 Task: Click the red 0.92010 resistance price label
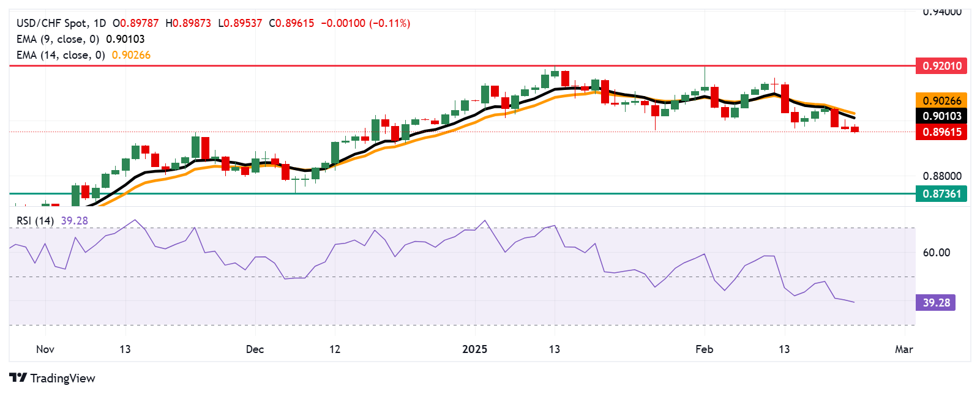(941, 66)
